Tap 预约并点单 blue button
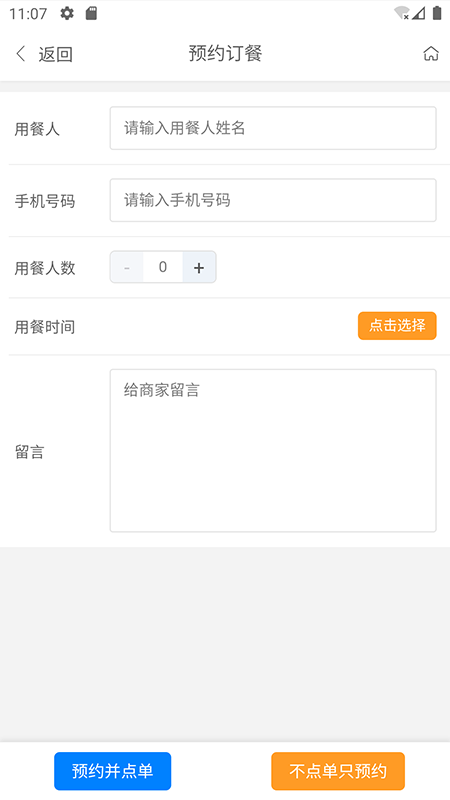This screenshot has width=450, height=800. (x=113, y=771)
